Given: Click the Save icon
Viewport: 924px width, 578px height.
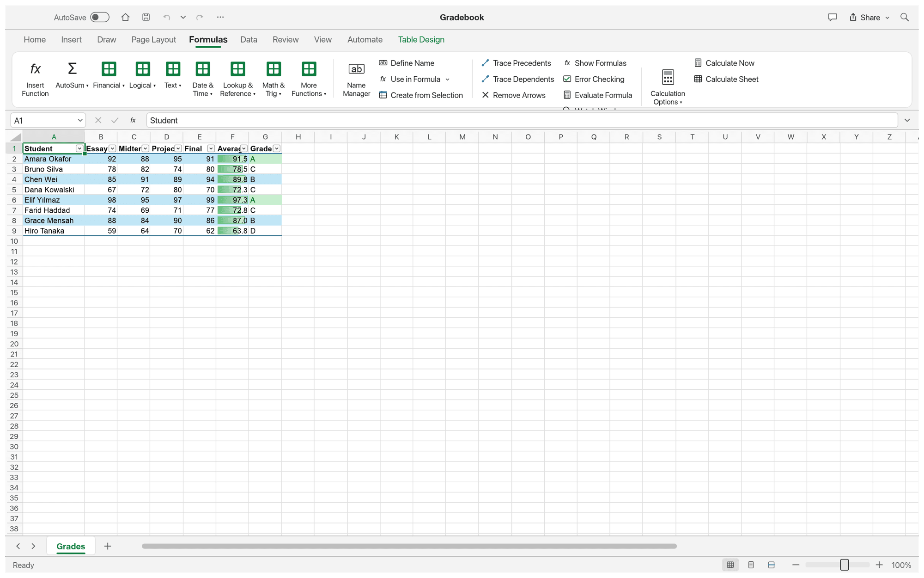Looking at the screenshot, I should [146, 17].
